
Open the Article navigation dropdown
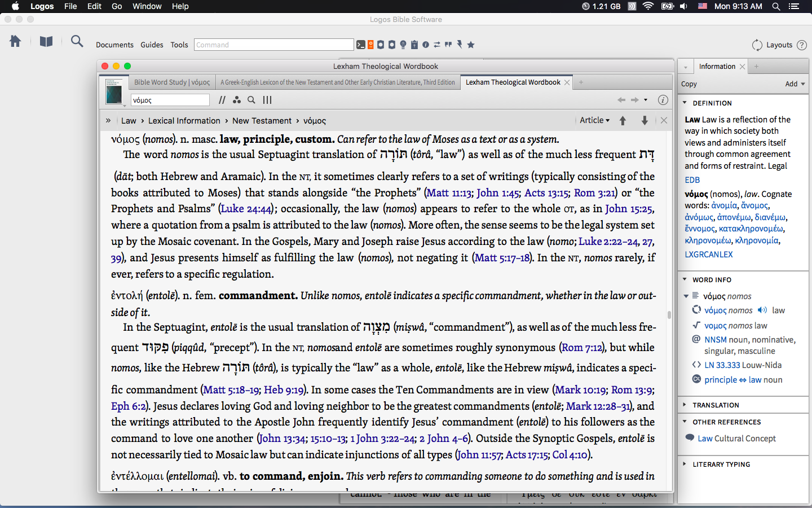pos(594,120)
